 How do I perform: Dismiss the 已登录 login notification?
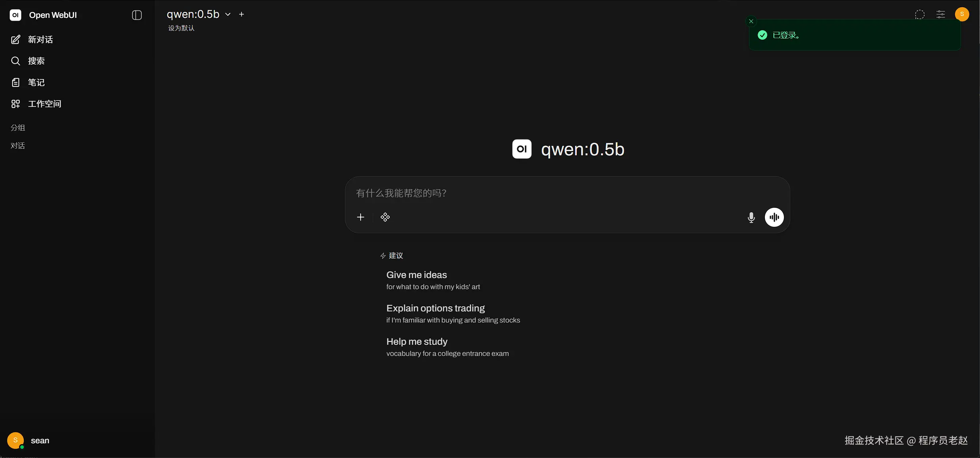pos(750,21)
